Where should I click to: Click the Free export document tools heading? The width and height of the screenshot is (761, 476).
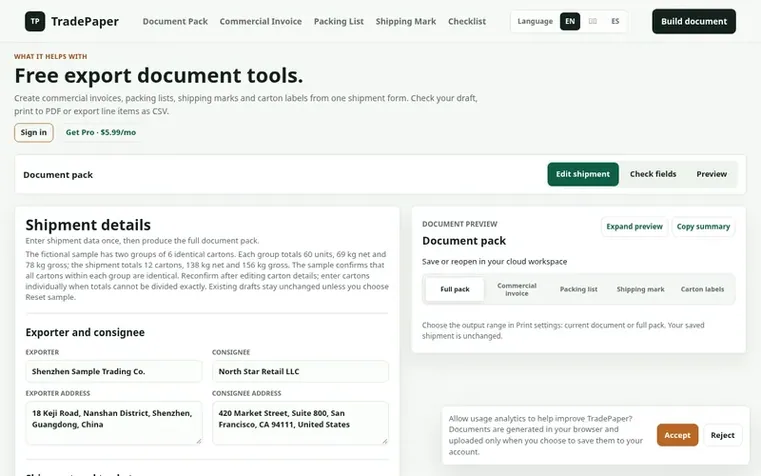coord(159,76)
